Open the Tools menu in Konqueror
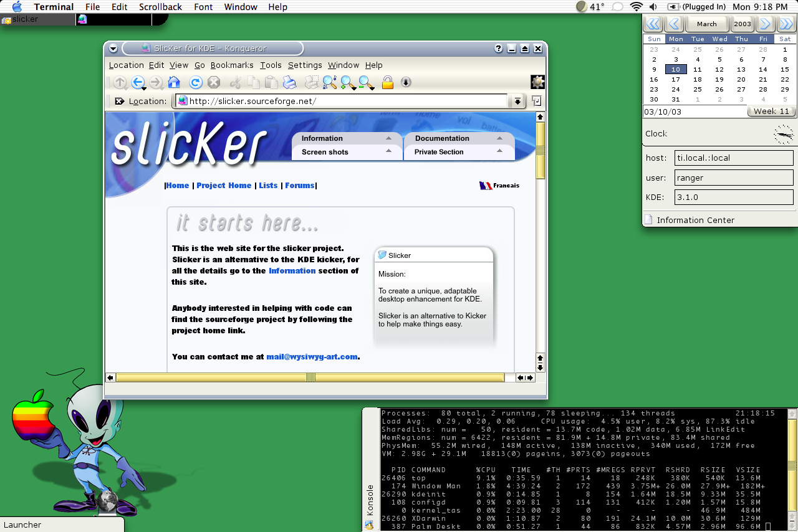 [x=271, y=65]
